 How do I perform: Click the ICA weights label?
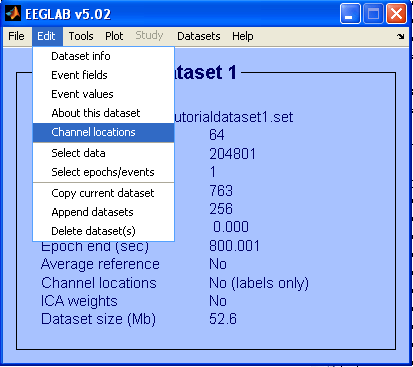coord(79,301)
